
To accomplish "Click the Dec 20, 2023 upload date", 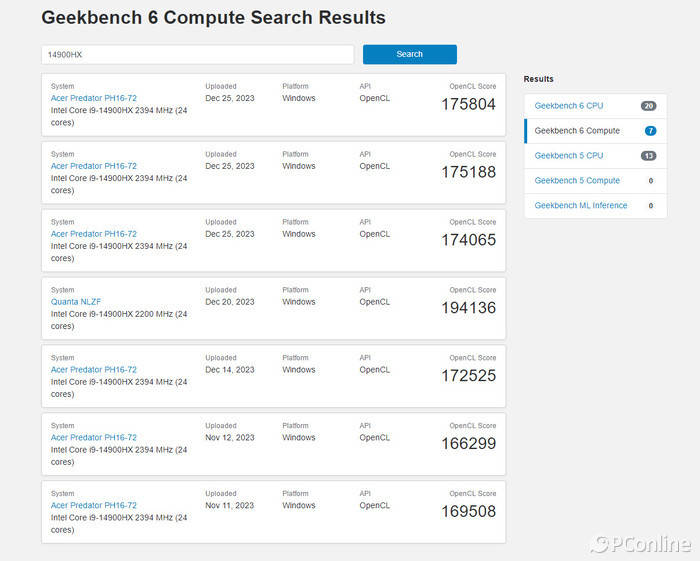I will pos(230,302).
